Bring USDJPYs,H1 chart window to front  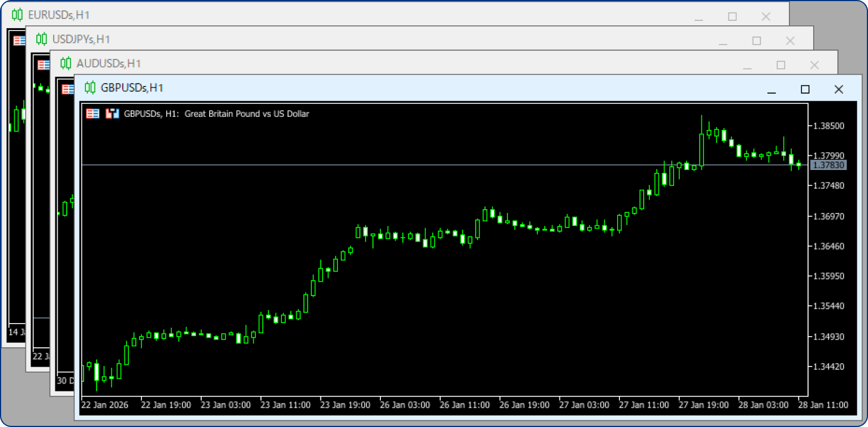pos(339,40)
